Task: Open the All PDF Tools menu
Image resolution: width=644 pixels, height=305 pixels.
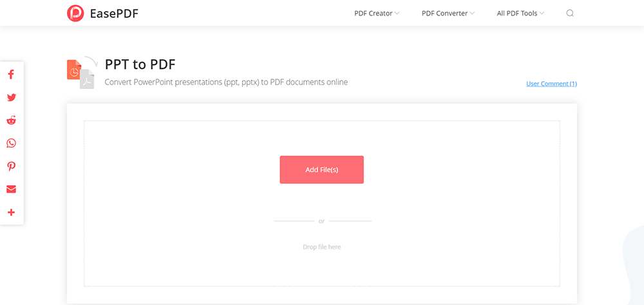Action: pyautogui.click(x=517, y=13)
